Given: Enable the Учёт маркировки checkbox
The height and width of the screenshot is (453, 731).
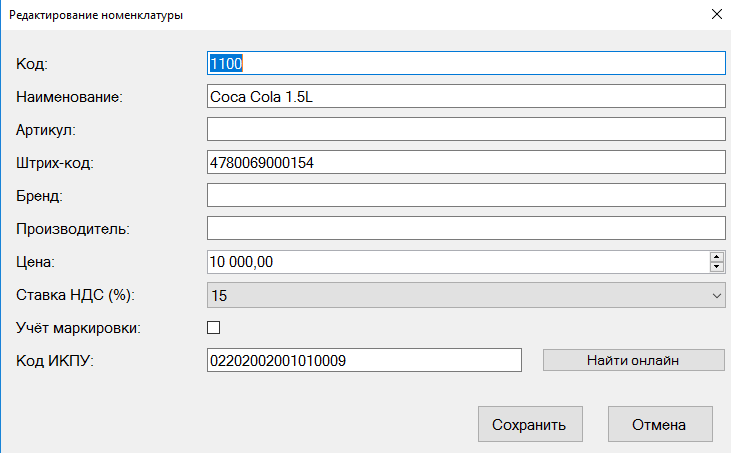Looking at the screenshot, I should pyautogui.click(x=213, y=327).
